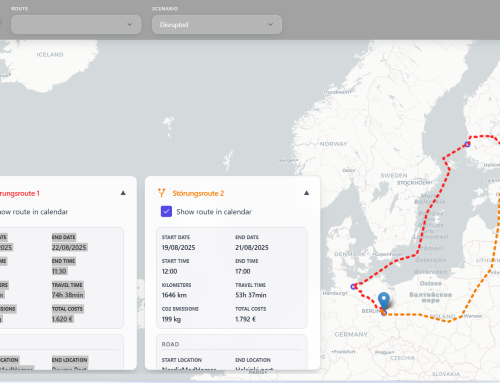
Task: Click the travel time 53h 37min value
Action: coord(251,295)
